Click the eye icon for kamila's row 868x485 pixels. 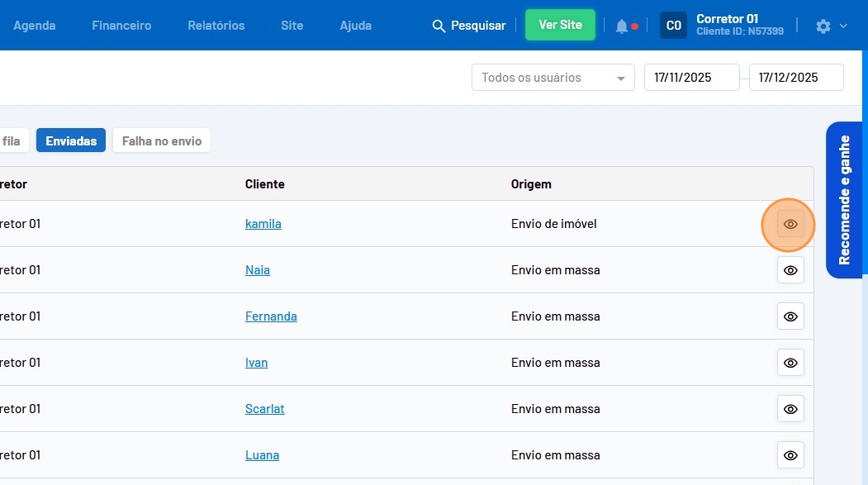(x=790, y=224)
